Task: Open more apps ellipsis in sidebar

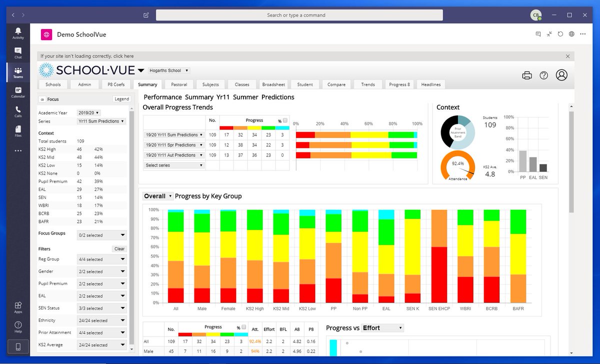Action: pos(18,150)
